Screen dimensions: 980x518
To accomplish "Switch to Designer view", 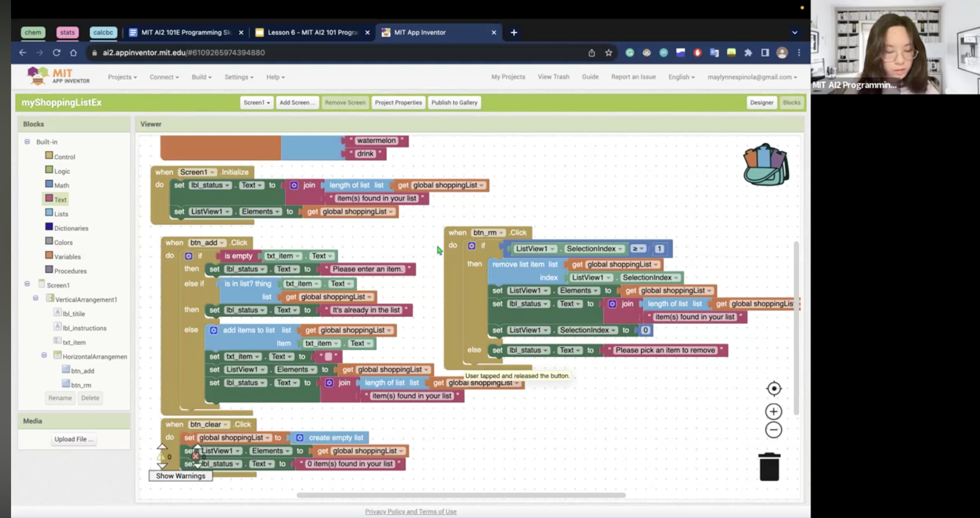I will [x=761, y=102].
